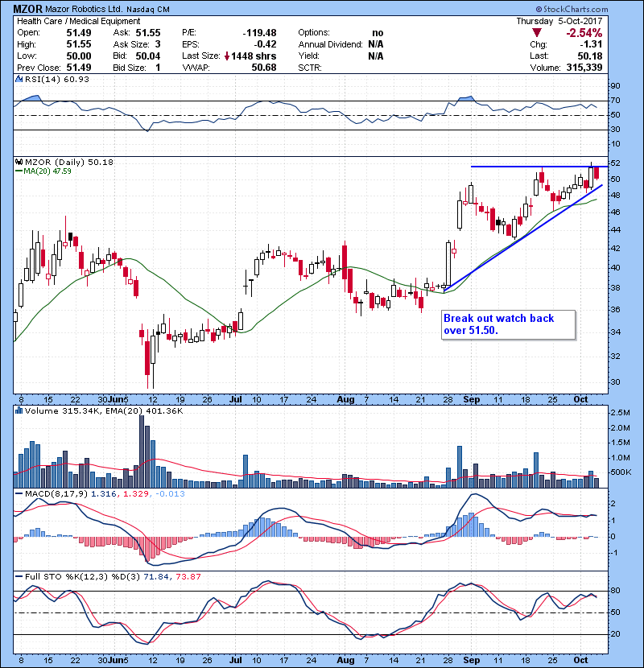Click the MZOR (Daily) 50.18 chart label

point(69,162)
